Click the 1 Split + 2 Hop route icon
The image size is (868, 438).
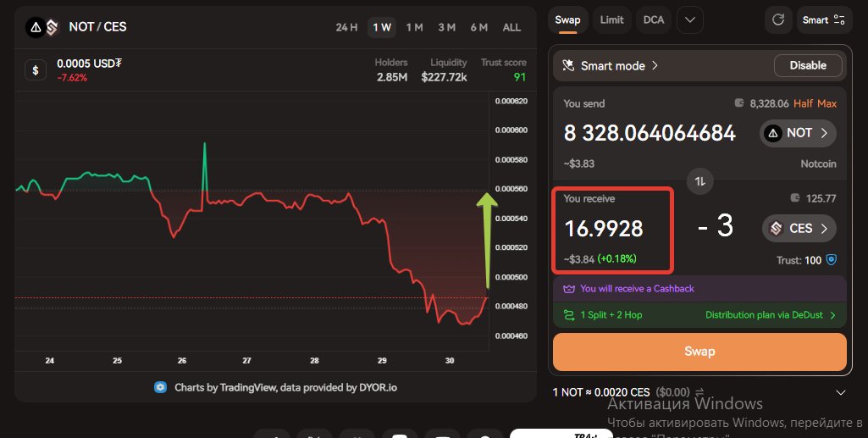point(568,315)
